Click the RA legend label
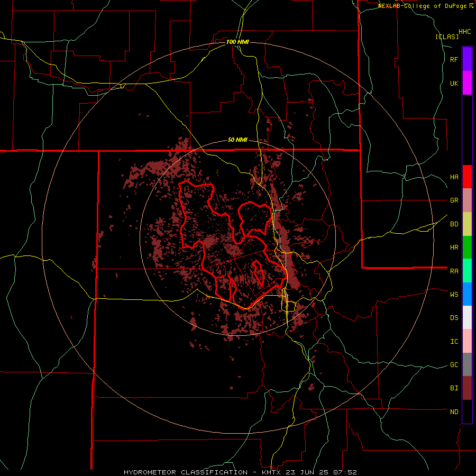 point(454,271)
